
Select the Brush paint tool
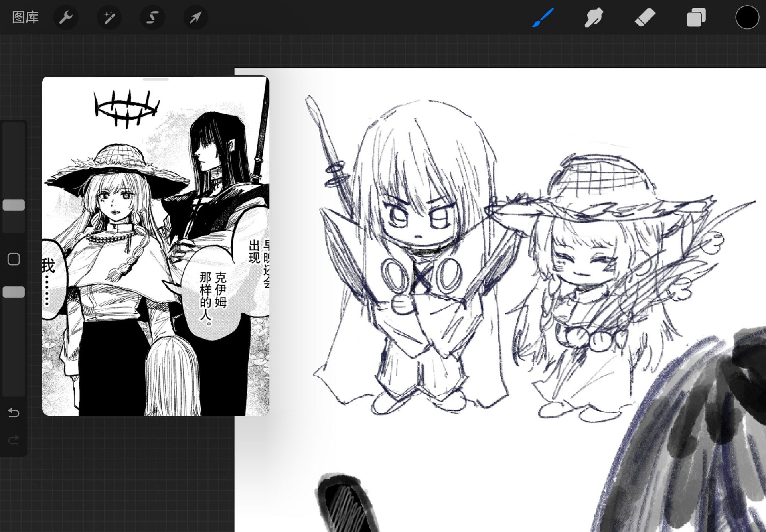[543, 18]
